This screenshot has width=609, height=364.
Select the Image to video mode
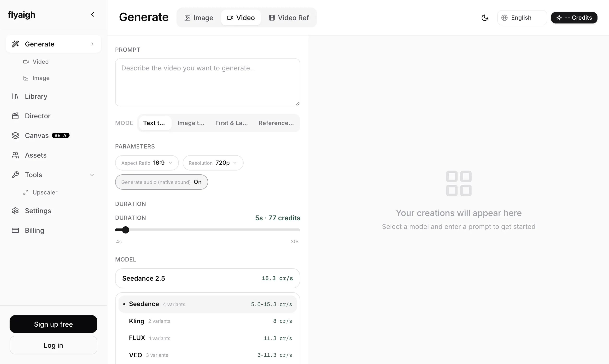(x=191, y=123)
